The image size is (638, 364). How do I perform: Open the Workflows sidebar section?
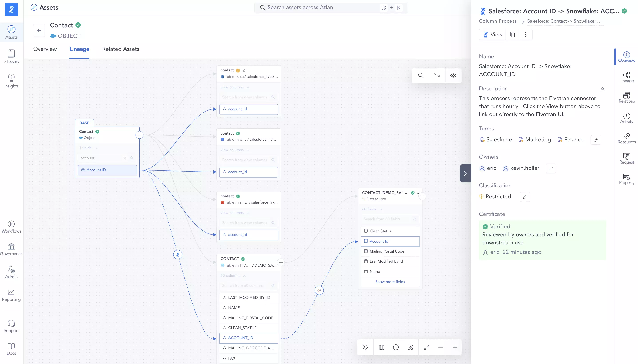11,227
